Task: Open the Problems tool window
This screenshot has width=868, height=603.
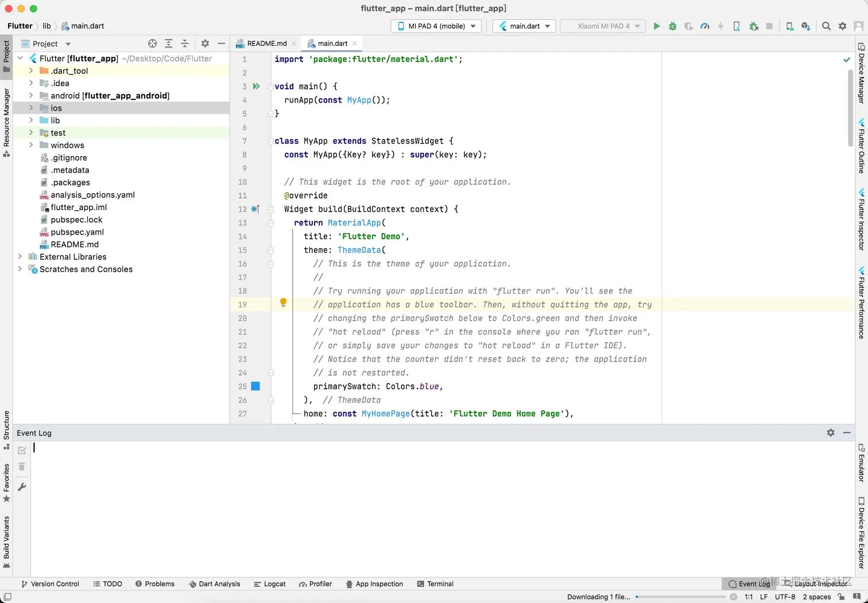Action: (x=154, y=583)
